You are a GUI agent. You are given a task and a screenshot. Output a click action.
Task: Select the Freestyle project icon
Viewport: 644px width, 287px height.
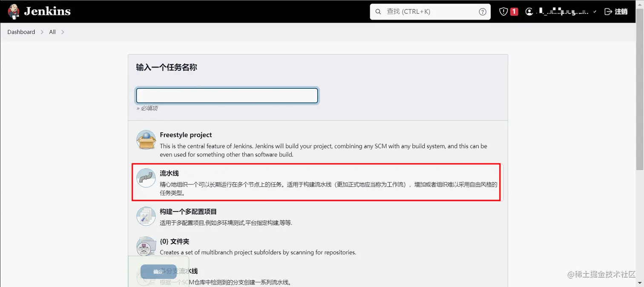point(146,140)
